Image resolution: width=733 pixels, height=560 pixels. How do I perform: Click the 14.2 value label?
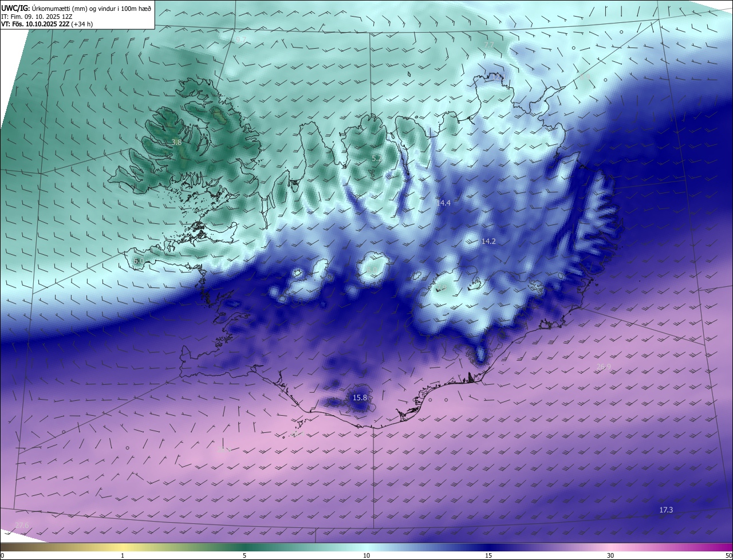click(488, 242)
